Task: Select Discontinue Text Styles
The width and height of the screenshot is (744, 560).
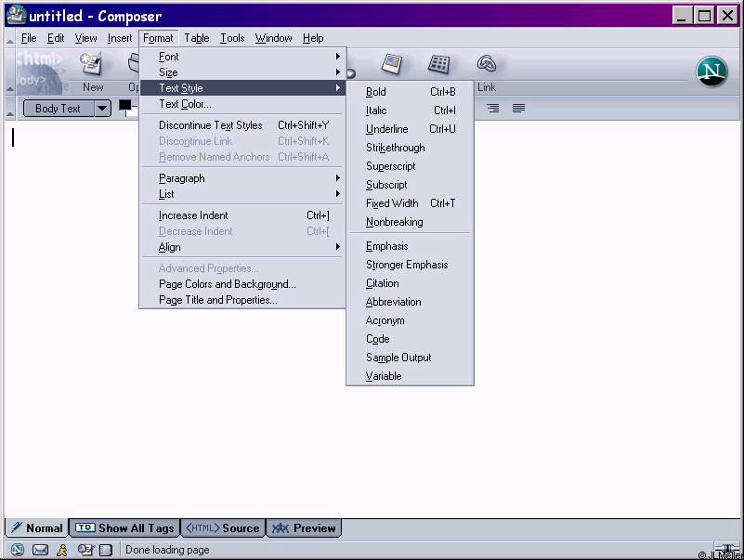Action: [x=243, y=124]
